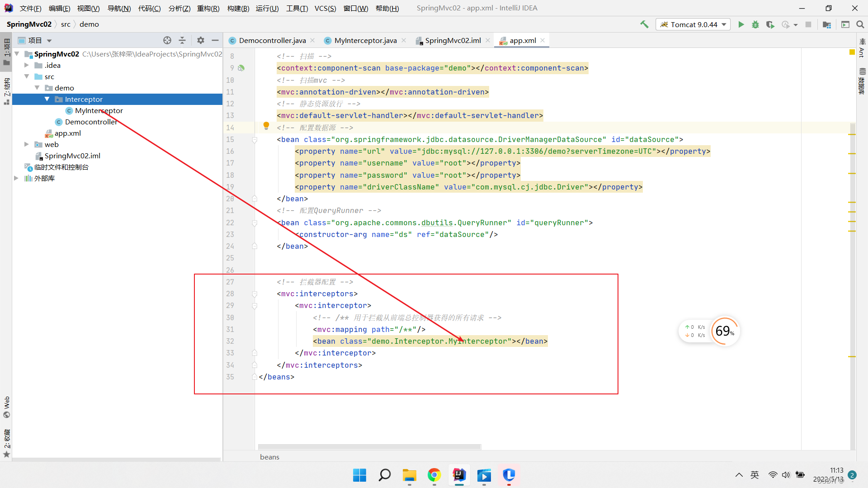Screen dimensions: 868x488
Task: Click the Build project hammer icon
Action: (644, 24)
